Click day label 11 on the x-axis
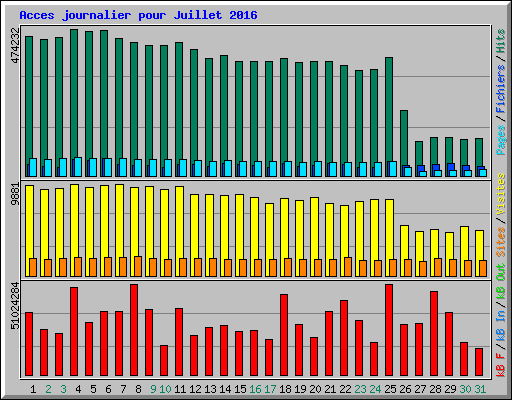This screenshot has height=400, width=512. coord(180,389)
